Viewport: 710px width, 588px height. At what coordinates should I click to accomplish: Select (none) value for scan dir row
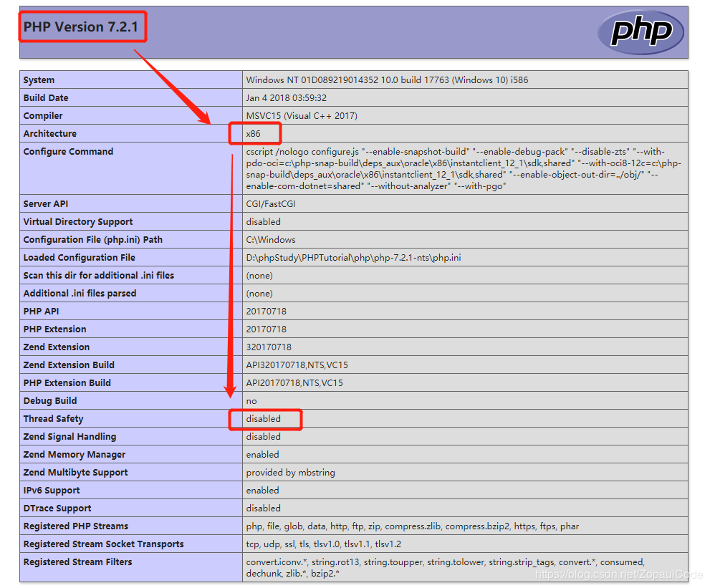point(259,276)
